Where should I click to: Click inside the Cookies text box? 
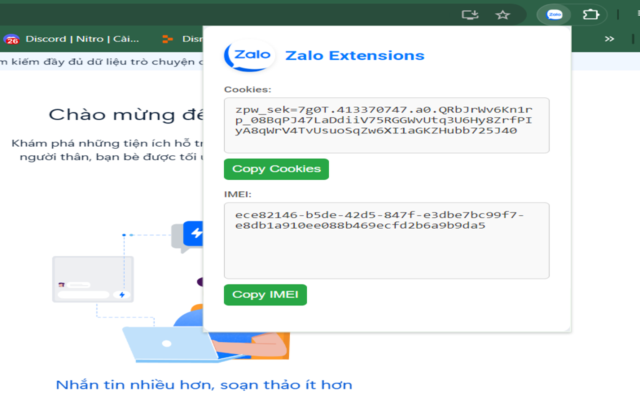[386, 124]
